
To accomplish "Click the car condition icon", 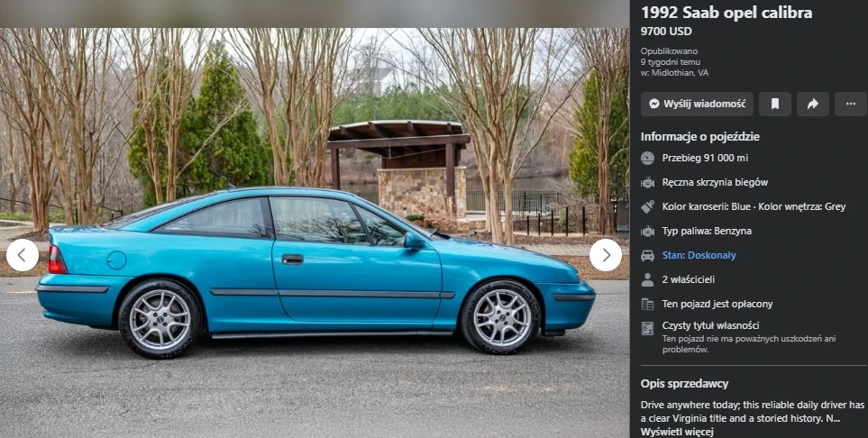I will [x=647, y=255].
